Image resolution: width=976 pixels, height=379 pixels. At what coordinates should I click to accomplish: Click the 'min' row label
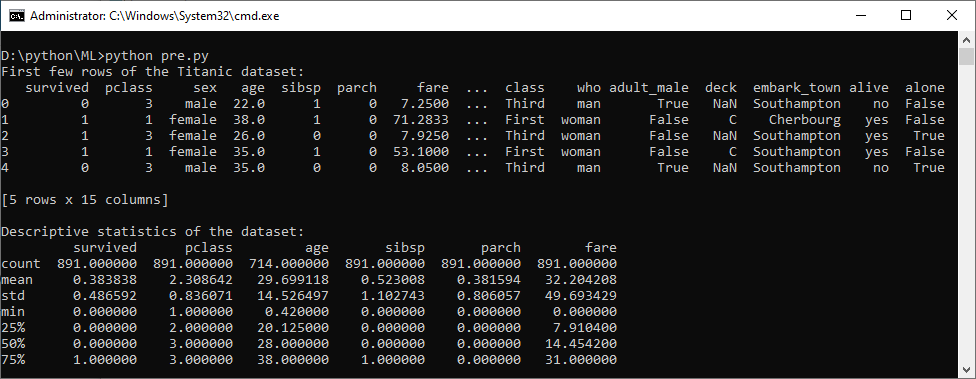[x=13, y=311]
